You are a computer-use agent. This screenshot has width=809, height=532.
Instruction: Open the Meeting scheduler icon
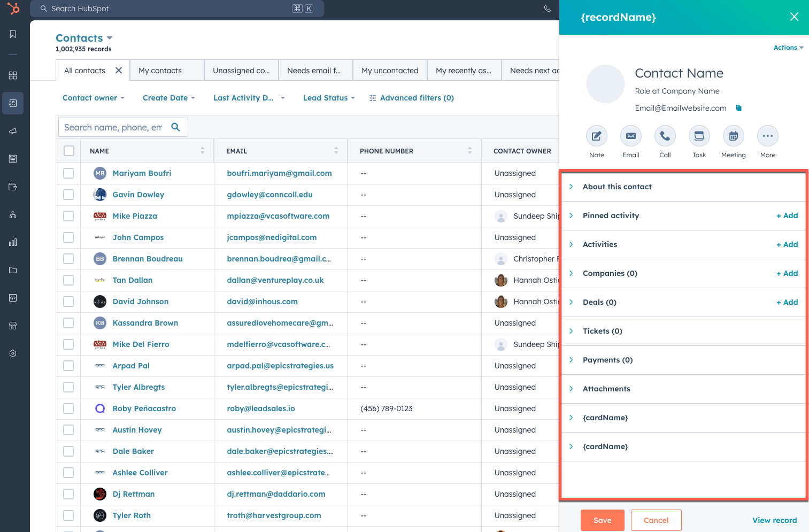click(x=733, y=136)
